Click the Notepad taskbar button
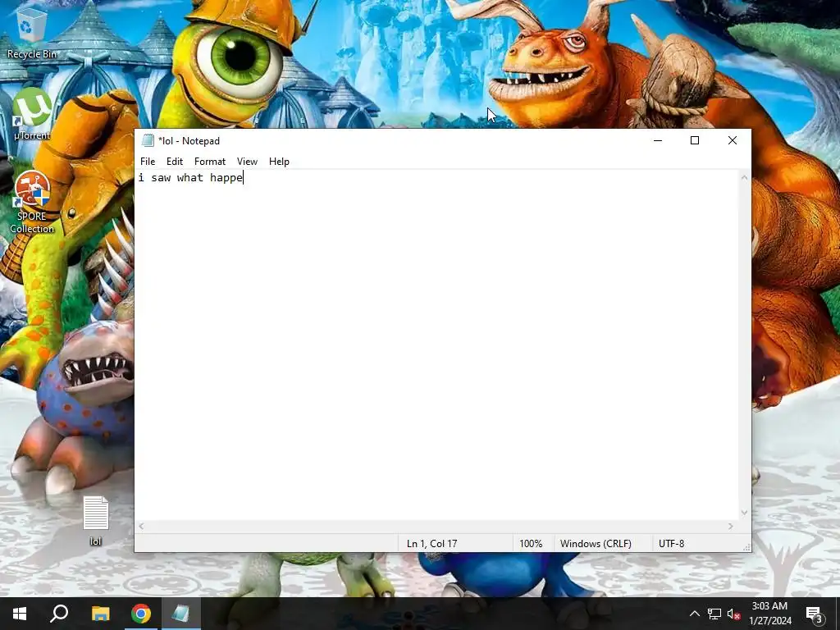This screenshot has width=840, height=630. point(180,614)
